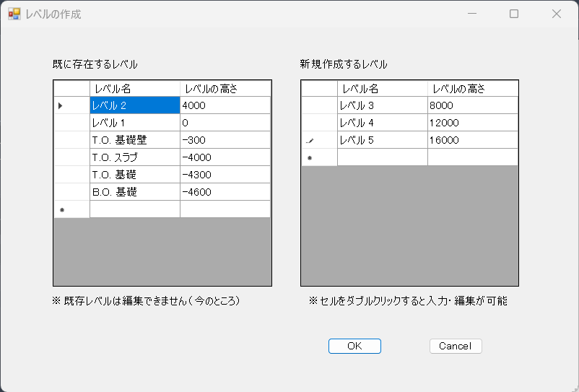Click the Cancel button

[x=455, y=346]
